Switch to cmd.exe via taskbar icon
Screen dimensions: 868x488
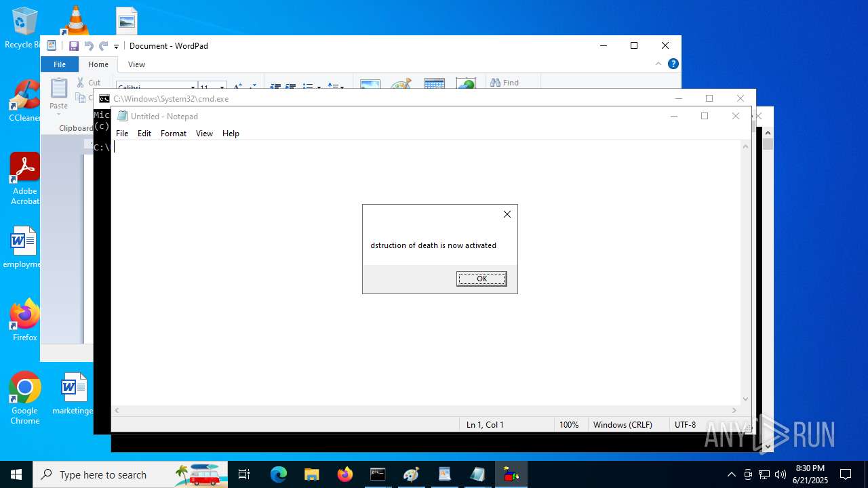pyautogui.click(x=378, y=474)
